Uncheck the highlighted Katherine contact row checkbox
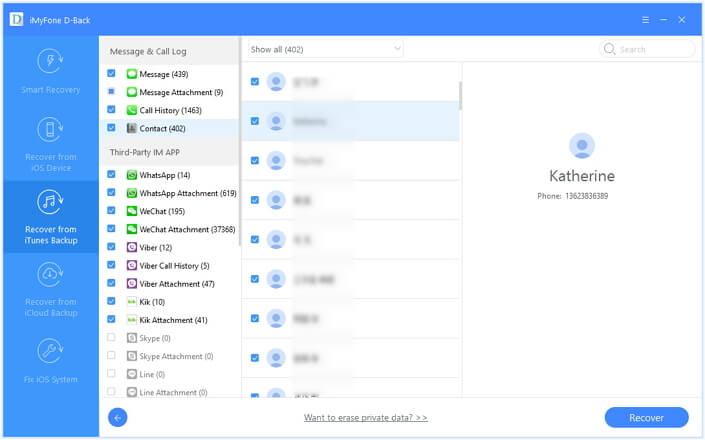The height and width of the screenshot is (440, 705). (254, 121)
